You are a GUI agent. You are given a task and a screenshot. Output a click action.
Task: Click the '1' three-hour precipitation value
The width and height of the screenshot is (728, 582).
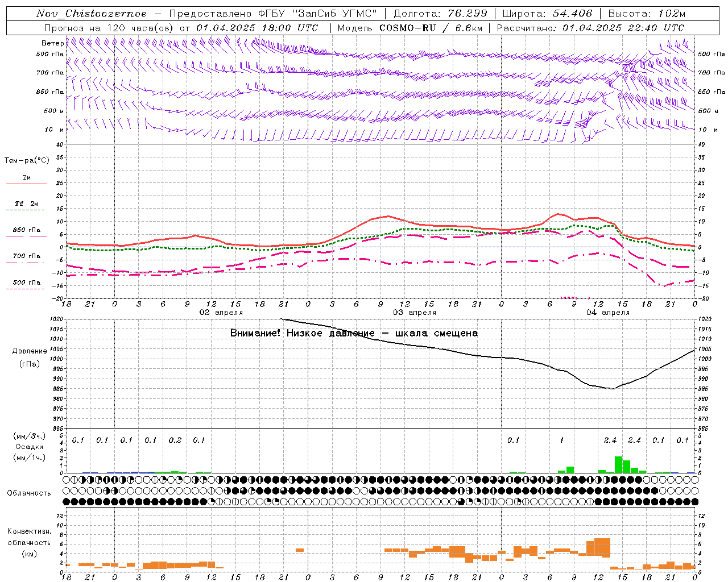561,440
